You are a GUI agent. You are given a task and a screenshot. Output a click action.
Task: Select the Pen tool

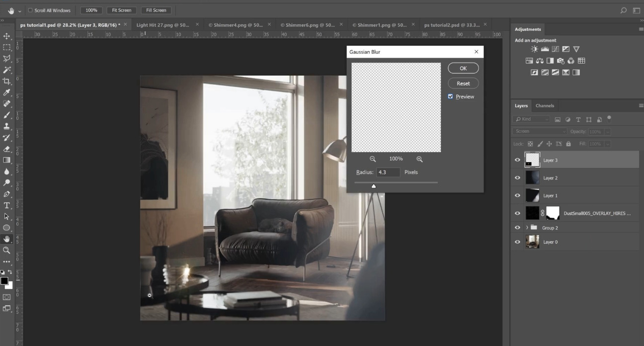point(6,194)
